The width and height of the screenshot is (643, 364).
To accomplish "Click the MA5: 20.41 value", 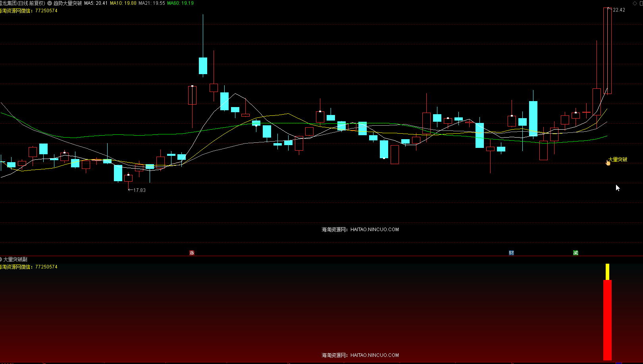I will 96,3.
